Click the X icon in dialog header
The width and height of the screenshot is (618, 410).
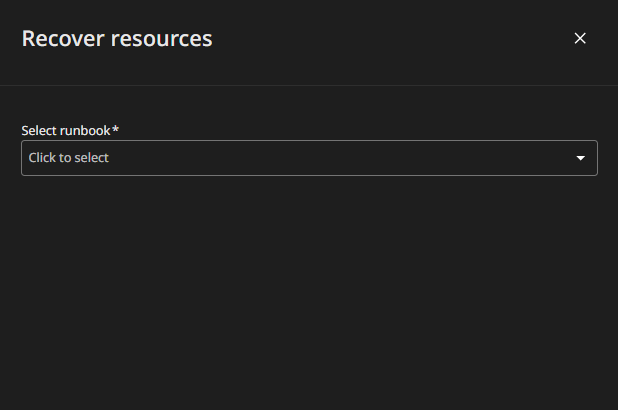(x=580, y=38)
